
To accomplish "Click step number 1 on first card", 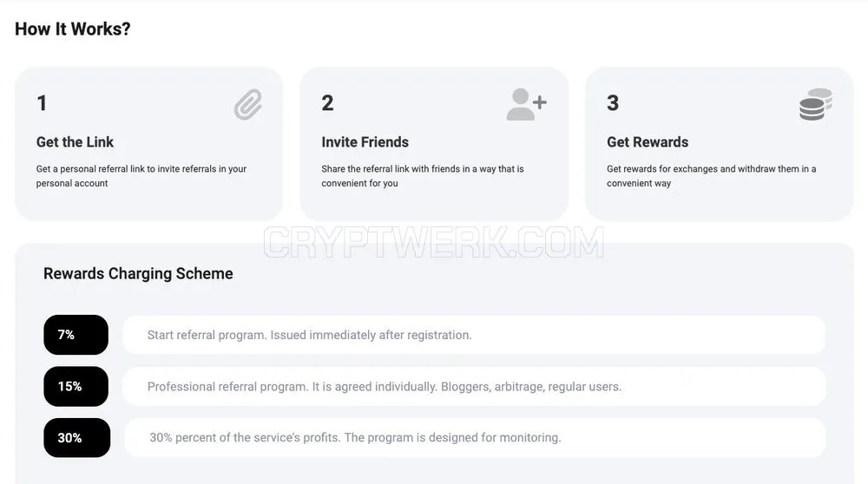I will tap(42, 103).
